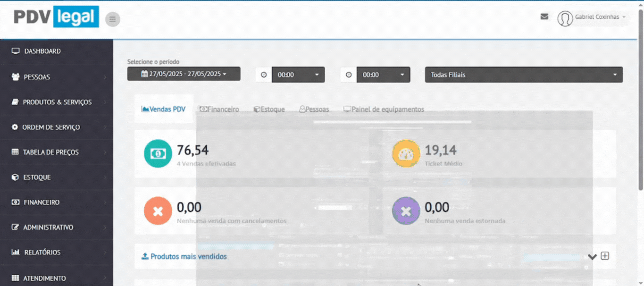Open Dashboard in the sidebar

(42, 51)
